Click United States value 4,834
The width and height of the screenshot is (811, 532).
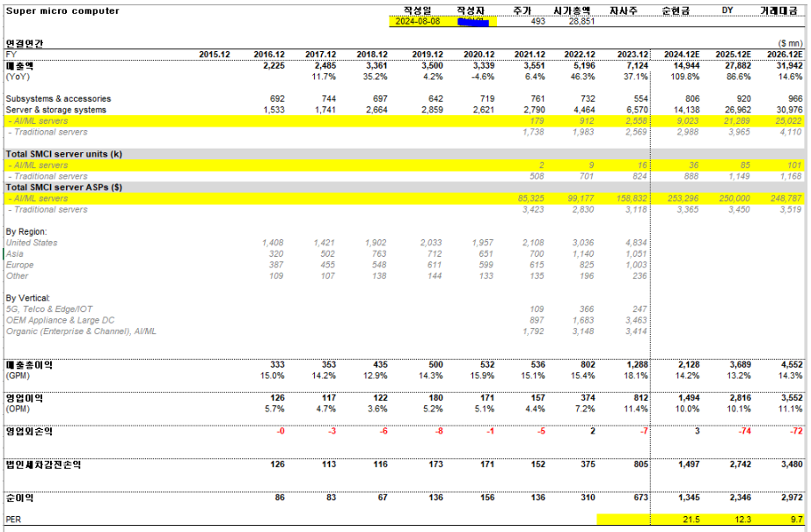click(636, 243)
